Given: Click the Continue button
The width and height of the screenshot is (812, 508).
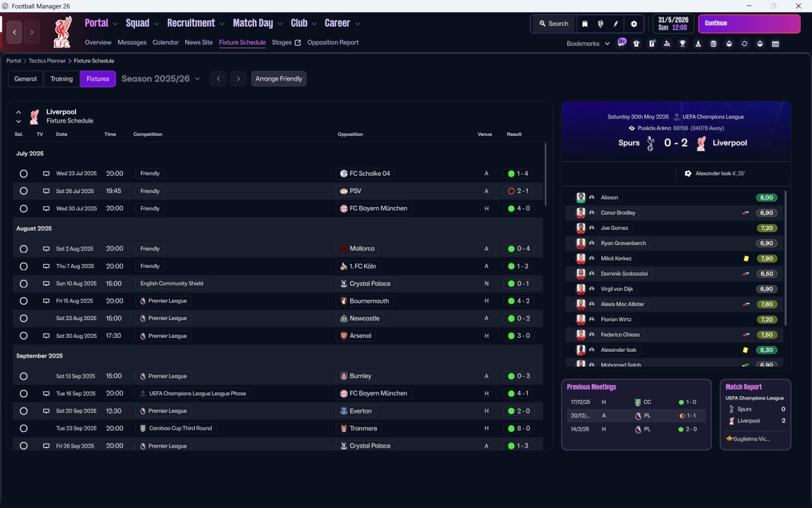Looking at the screenshot, I should [x=749, y=23].
